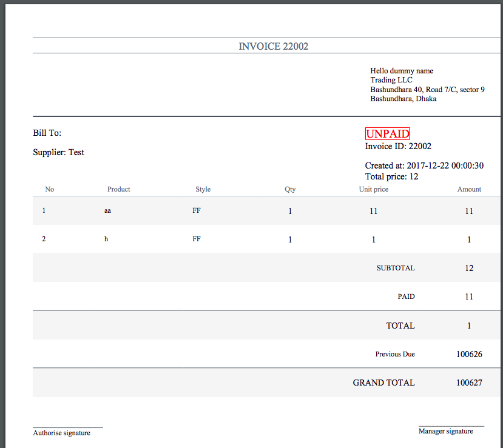The height and width of the screenshot is (448, 503).
Task: Select the Supplier: Test text
Action: [58, 152]
